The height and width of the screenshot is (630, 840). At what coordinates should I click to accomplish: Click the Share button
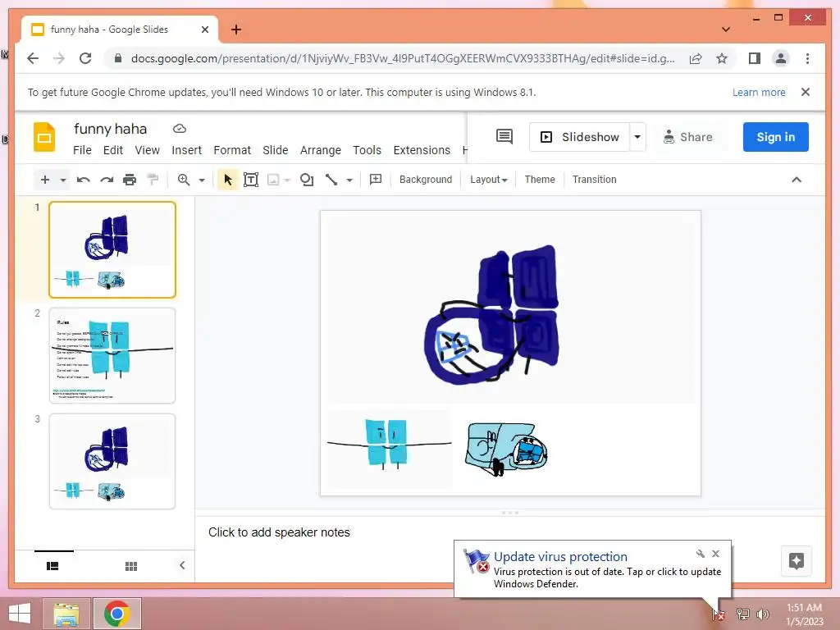(688, 137)
